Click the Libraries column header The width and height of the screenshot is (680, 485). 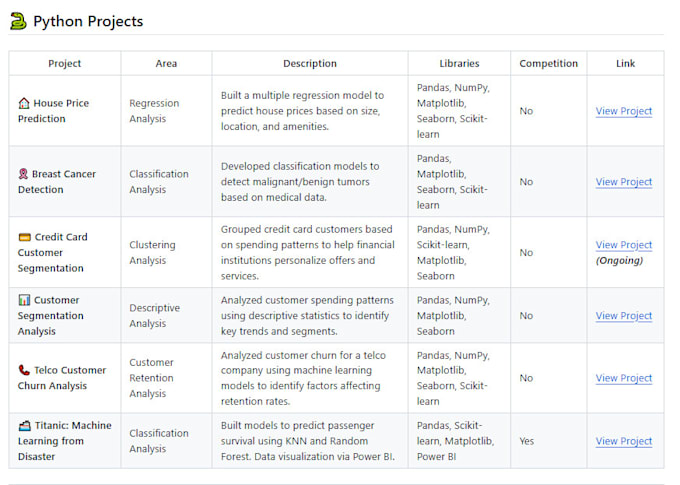click(x=459, y=63)
